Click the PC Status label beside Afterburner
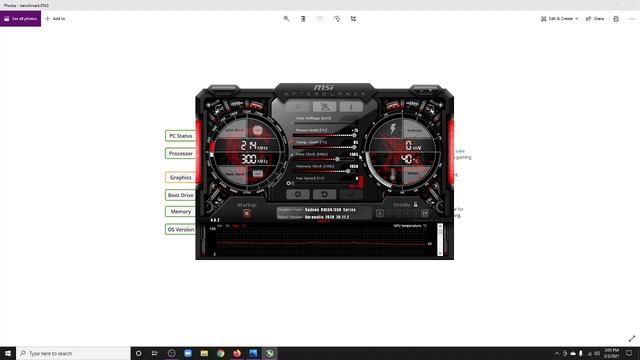Image resolution: width=640 pixels, height=360 pixels. coord(180,136)
